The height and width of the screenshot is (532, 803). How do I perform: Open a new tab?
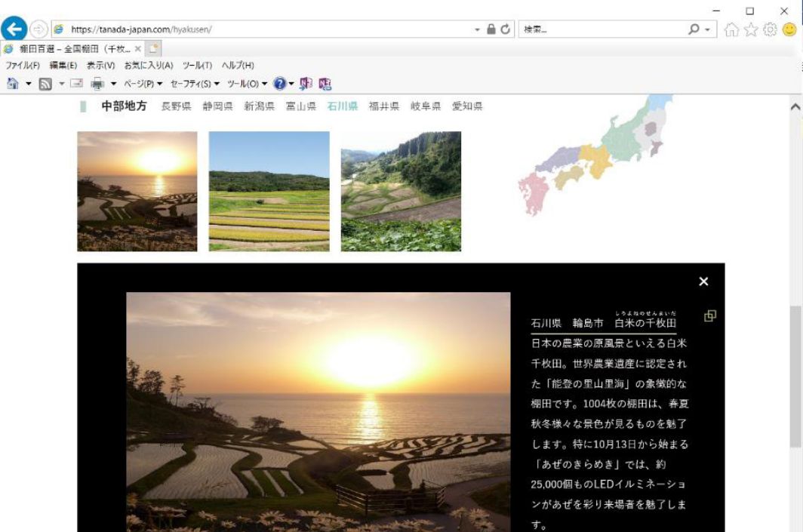pos(153,49)
